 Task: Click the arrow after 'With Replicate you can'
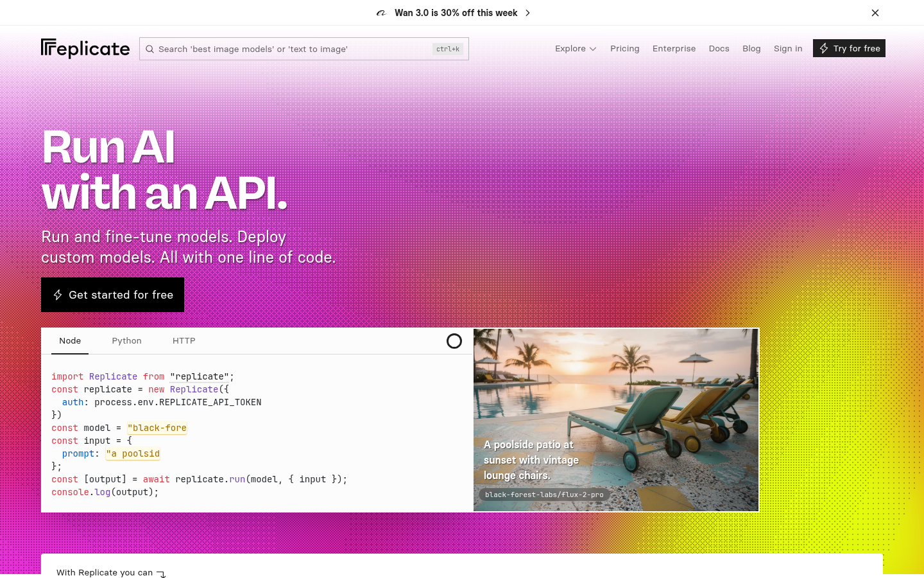[x=161, y=574]
